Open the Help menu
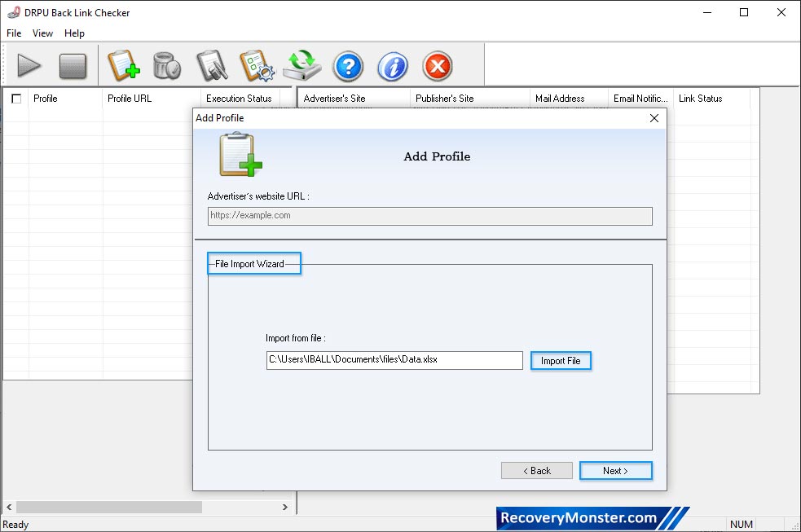 [74, 33]
